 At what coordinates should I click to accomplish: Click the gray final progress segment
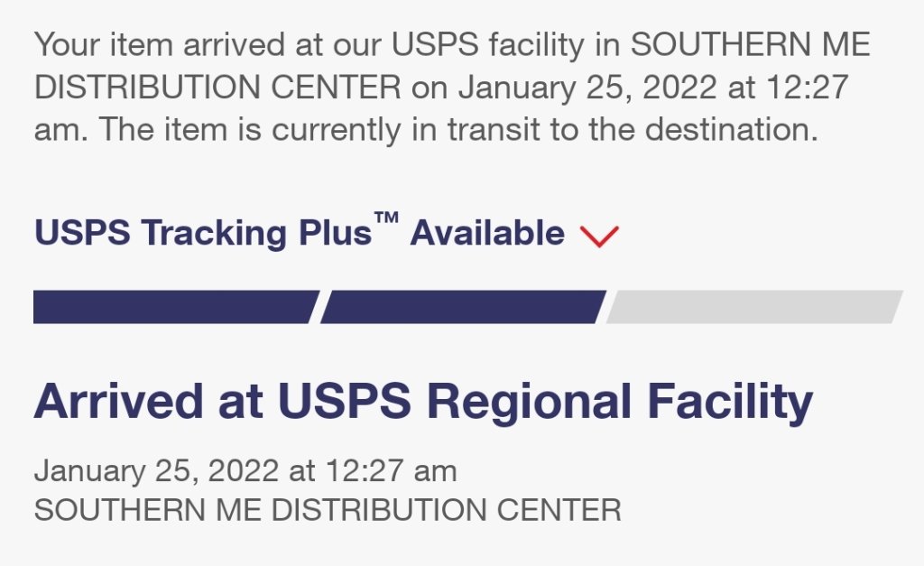(754, 307)
